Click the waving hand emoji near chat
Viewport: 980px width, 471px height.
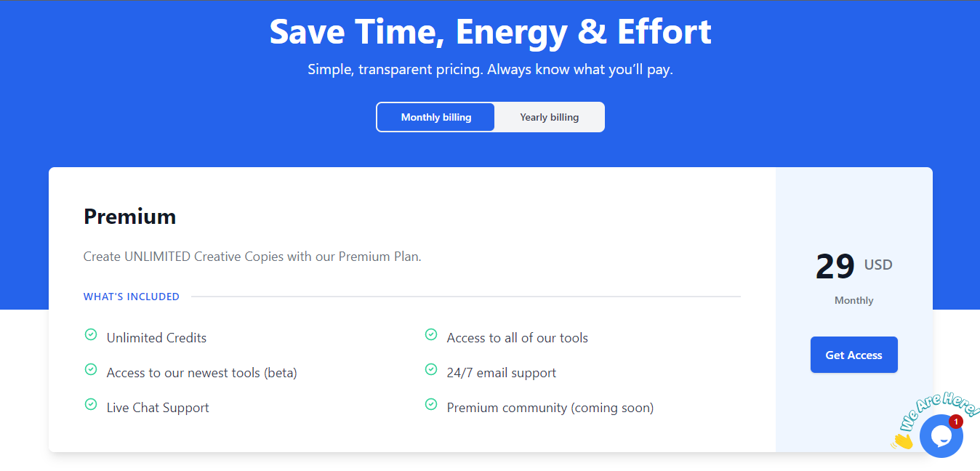click(x=902, y=440)
